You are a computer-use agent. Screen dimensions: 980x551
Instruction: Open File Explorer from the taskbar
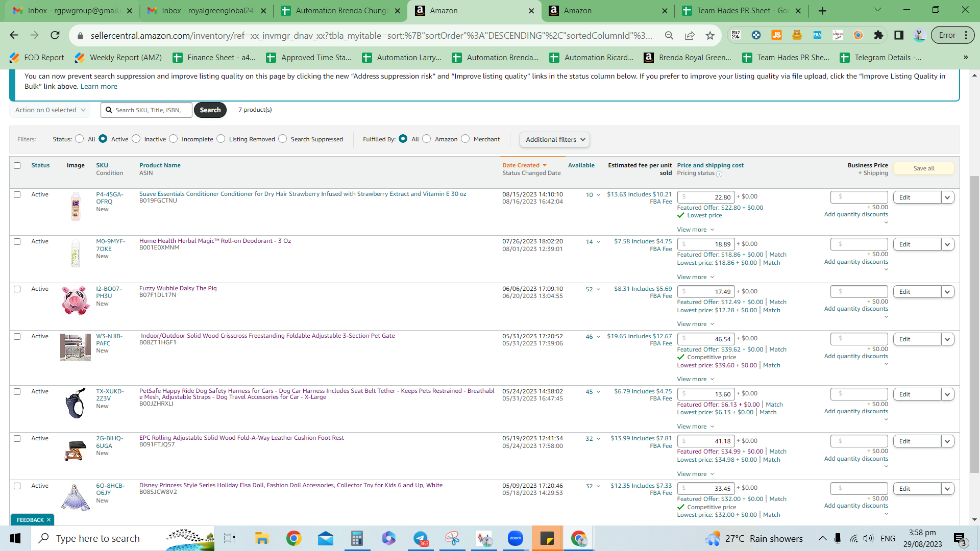pos(262,538)
